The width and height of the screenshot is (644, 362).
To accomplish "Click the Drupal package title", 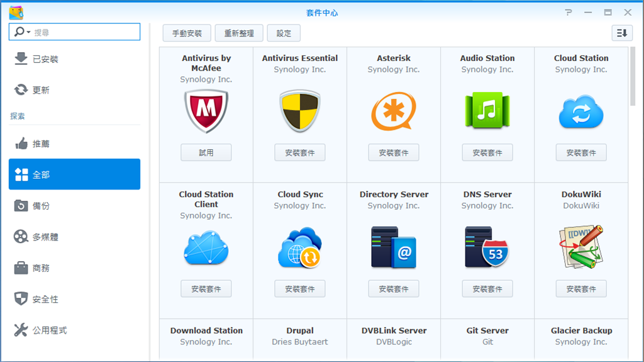I will [300, 331].
